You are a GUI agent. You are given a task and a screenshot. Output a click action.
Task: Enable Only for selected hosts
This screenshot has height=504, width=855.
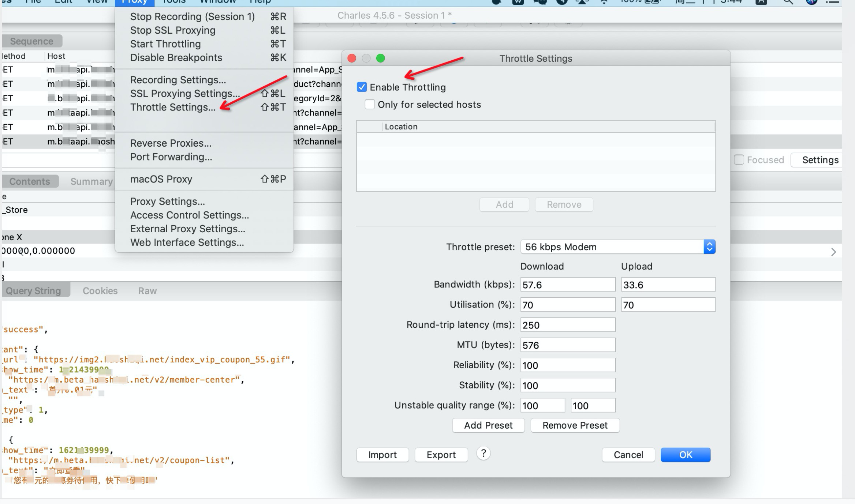(x=370, y=105)
